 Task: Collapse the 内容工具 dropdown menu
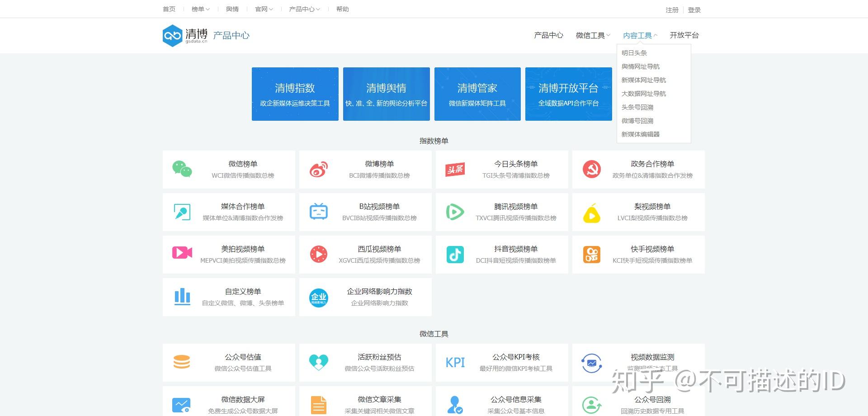tap(640, 35)
